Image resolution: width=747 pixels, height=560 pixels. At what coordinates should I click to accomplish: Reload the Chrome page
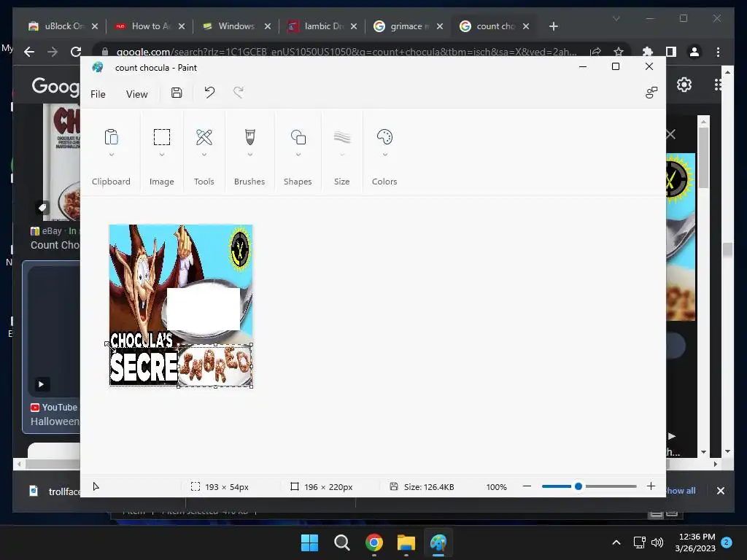(75, 52)
